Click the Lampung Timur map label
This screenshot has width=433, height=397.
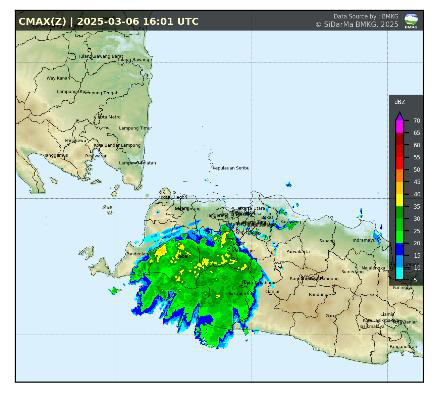[135, 128]
